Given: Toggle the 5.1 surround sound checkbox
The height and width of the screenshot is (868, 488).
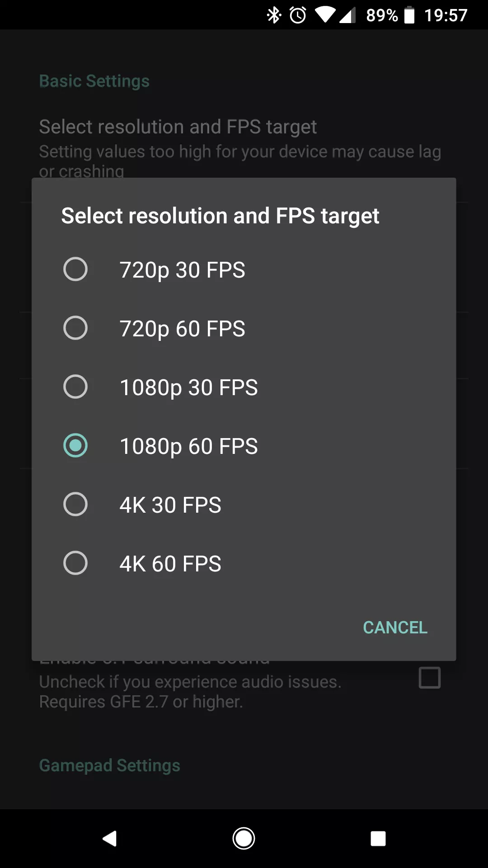Looking at the screenshot, I should click(x=430, y=678).
